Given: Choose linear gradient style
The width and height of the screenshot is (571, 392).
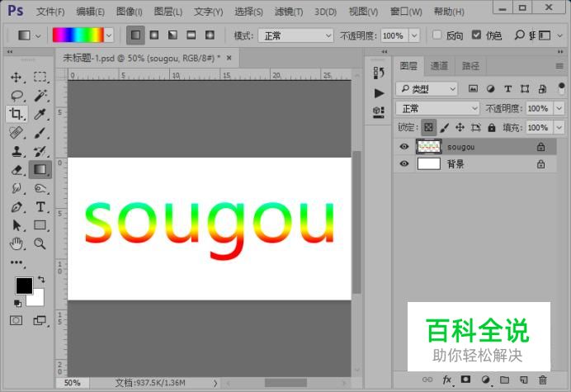Looking at the screenshot, I should [x=135, y=35].
